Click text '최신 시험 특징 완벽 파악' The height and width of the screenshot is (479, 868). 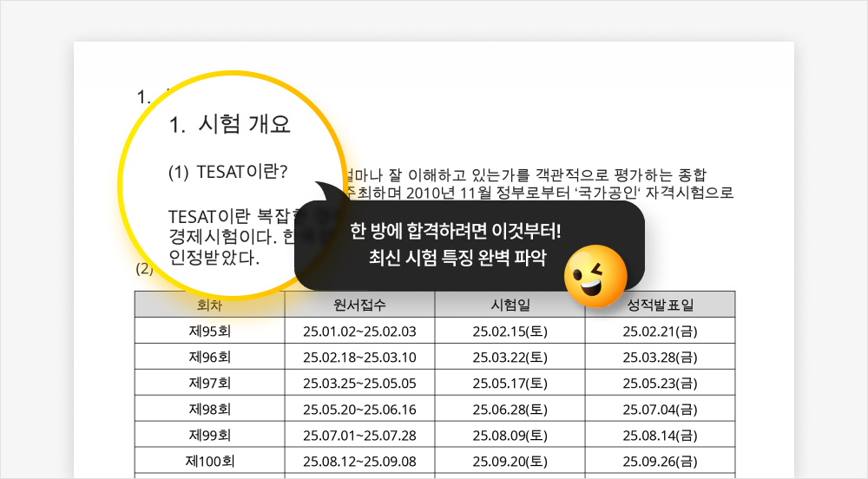(x=457, y=258)
